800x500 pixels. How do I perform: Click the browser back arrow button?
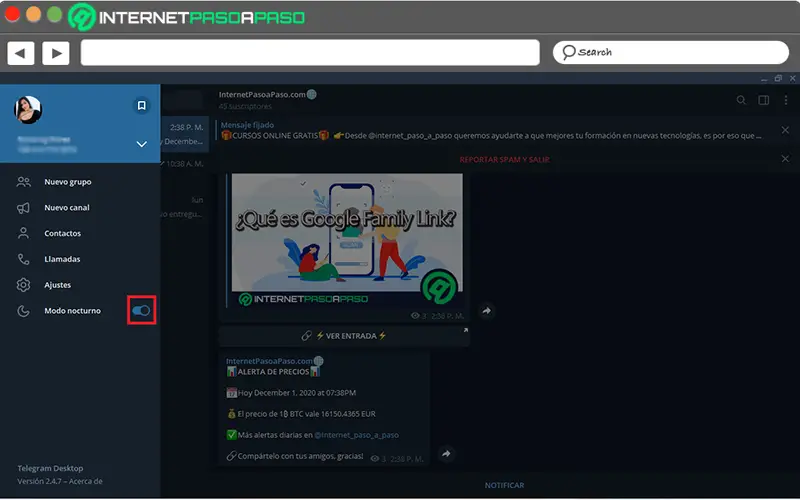[x=21, y=53]
